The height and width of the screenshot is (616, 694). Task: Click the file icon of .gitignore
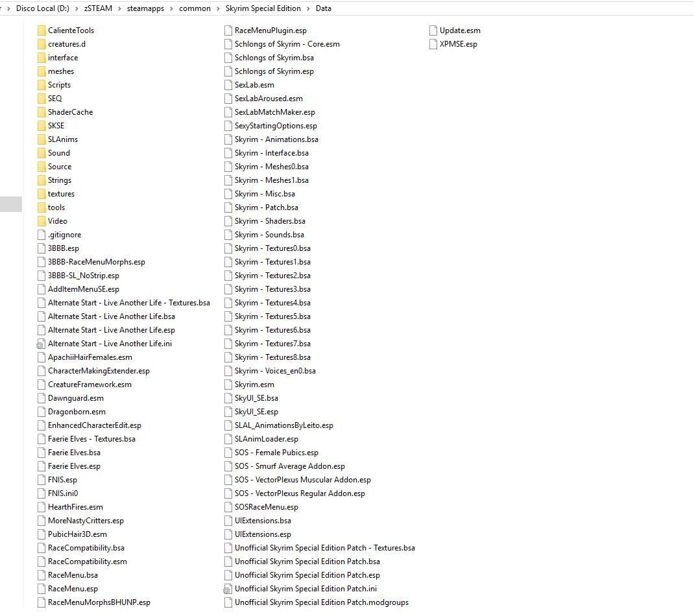pos(42,235)
